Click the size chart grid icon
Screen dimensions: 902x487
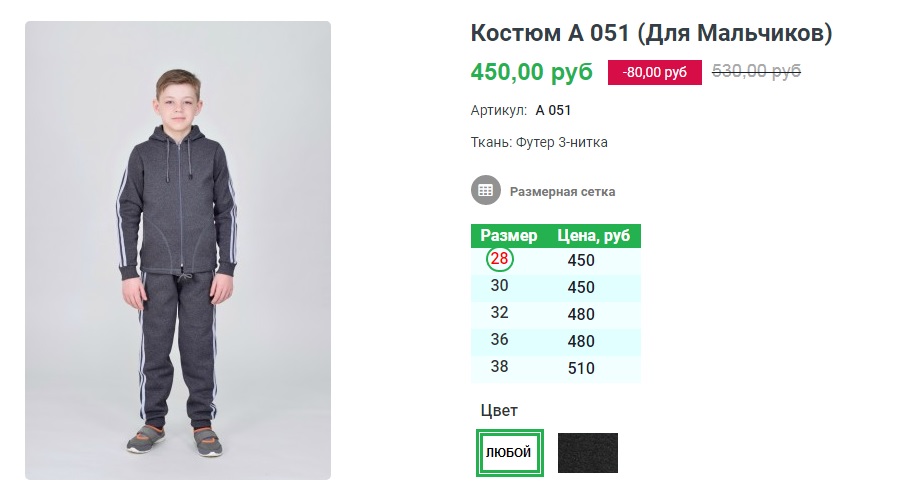point(486,190)
